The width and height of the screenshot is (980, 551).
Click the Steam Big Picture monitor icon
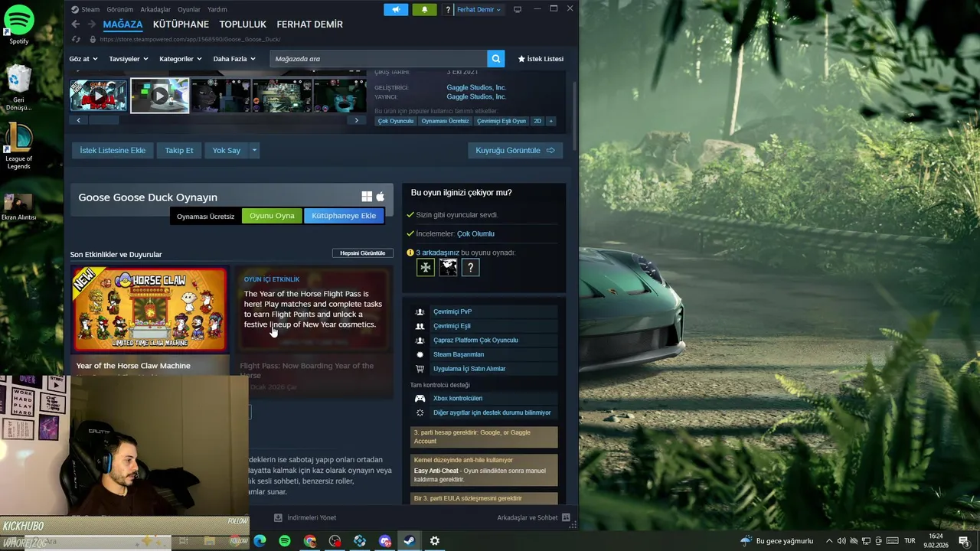518,9
